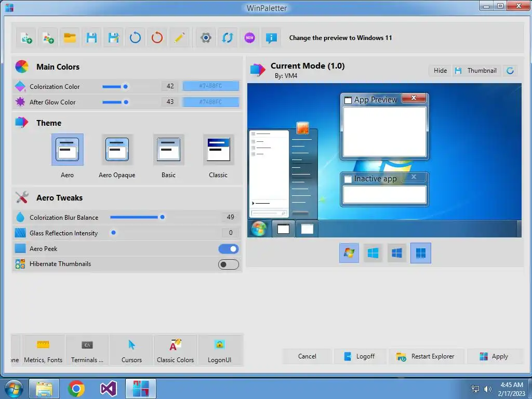Click the WinPaletter taskbar button

point(141,389)
